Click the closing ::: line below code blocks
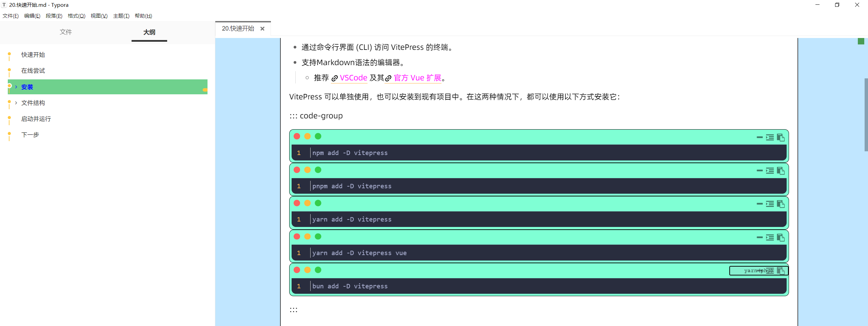Viewport: 868px width, 326px height. point(294,309)
